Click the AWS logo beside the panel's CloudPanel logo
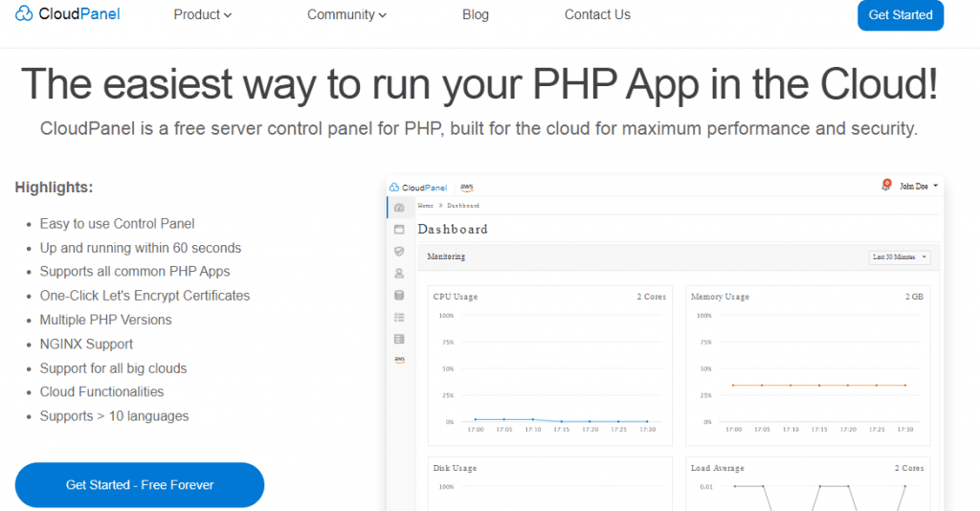The height and width of the screenshot is (511, 980). pyautogui.click(x=467, y=188)
